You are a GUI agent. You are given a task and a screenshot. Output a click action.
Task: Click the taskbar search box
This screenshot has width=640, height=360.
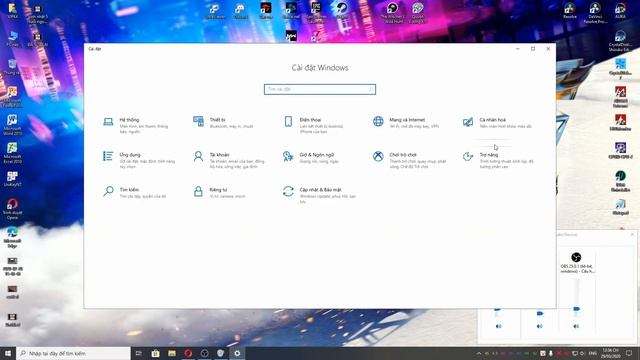(x=73, y=353)
